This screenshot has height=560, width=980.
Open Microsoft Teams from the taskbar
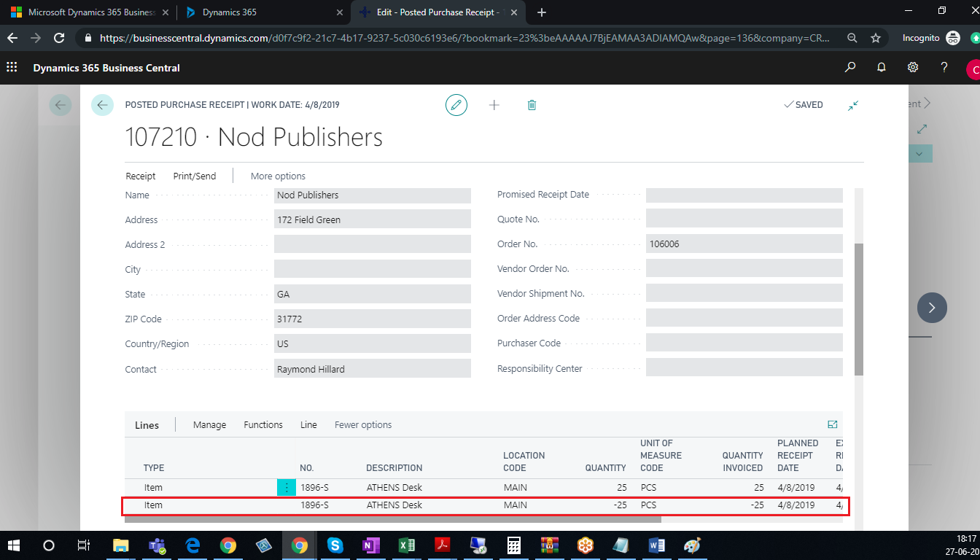(157, 545)
